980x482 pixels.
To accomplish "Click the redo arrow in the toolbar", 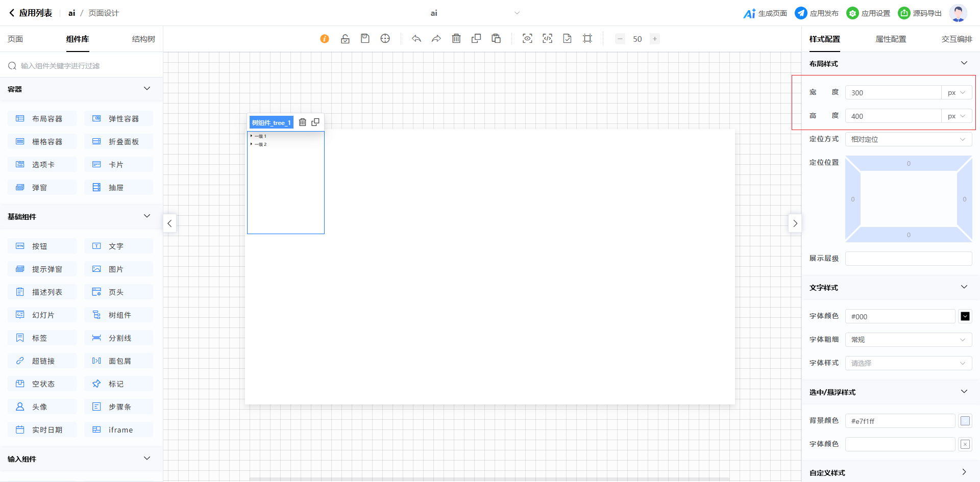I will pos(436,39).
